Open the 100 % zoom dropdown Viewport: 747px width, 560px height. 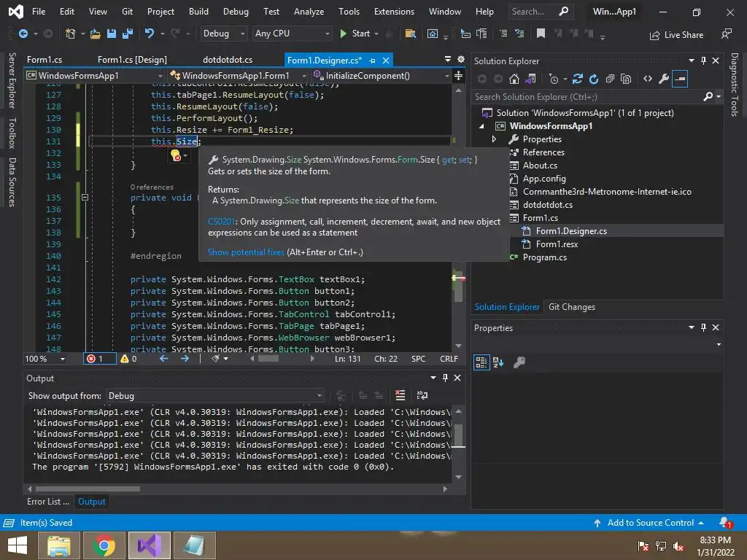(44, 359)
